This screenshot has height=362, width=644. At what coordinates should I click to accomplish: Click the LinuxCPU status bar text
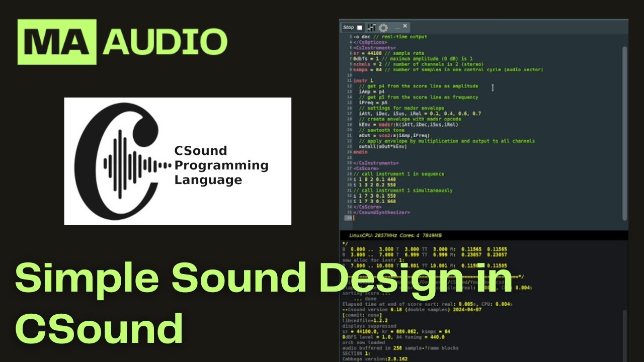pyautogui.click(x=395, y=235)
